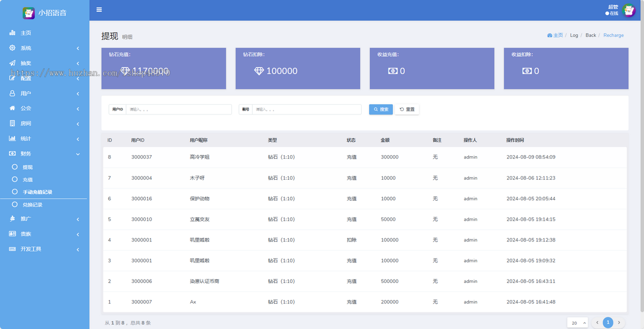The width and height of the screenshot is (644, 329).
Task: Click nickname 木子呀 in the table
Action: 197,178
